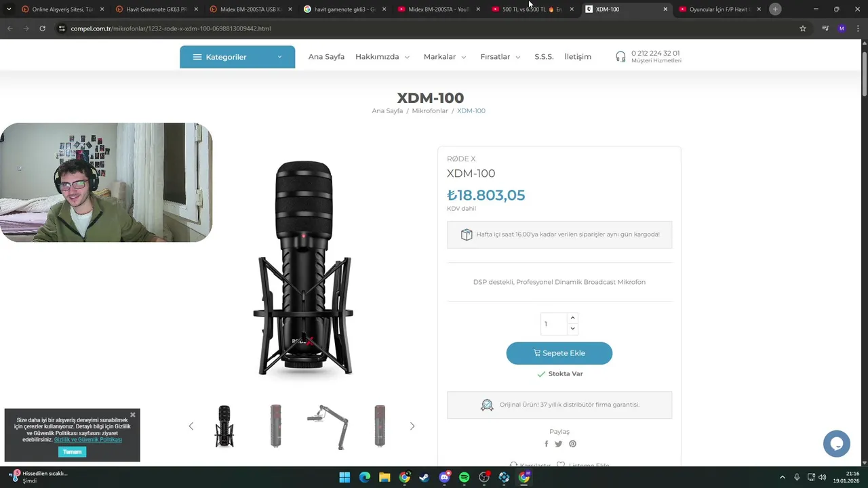868x488 pixels.
Task: Open the tab search dropdown arrow
Action: (x=9, y=9)
